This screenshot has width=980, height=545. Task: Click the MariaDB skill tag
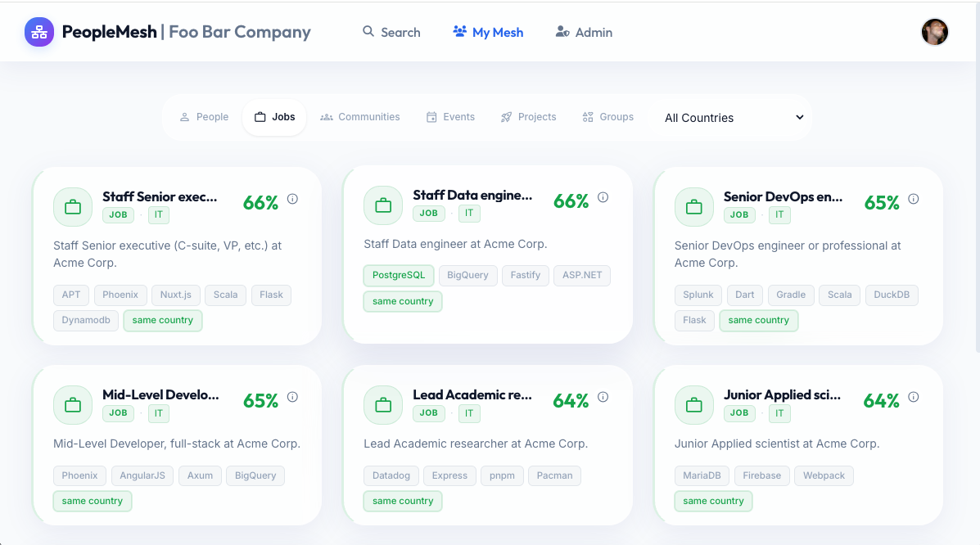click(702, 475)
